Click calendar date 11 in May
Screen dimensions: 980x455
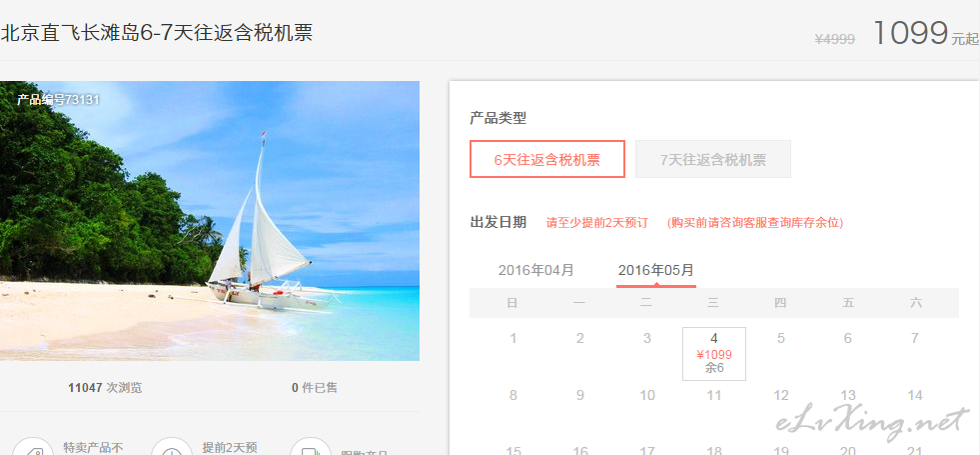tap(713, 396)
